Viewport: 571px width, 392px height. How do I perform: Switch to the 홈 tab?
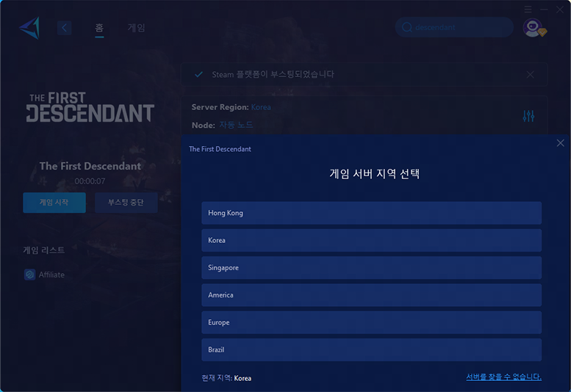click(99, 28)
